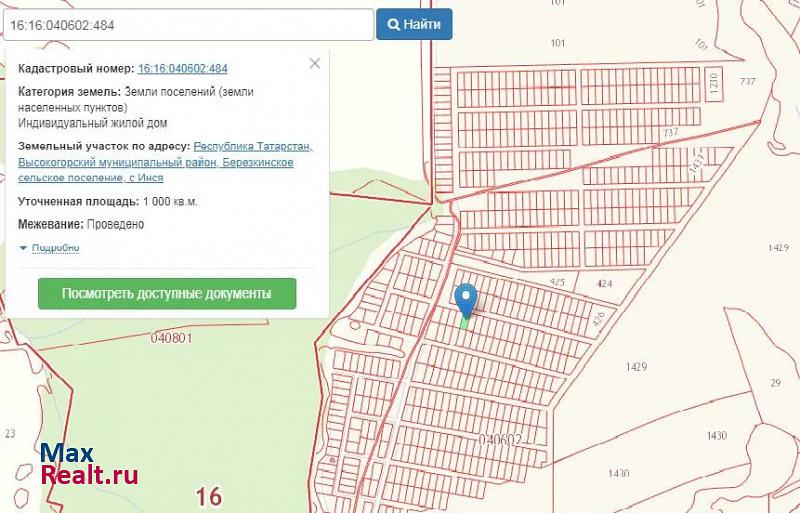Click the 040602 cadastral quarter label
This screenshot has width=800, height=513.
click(x=501, y=439)
